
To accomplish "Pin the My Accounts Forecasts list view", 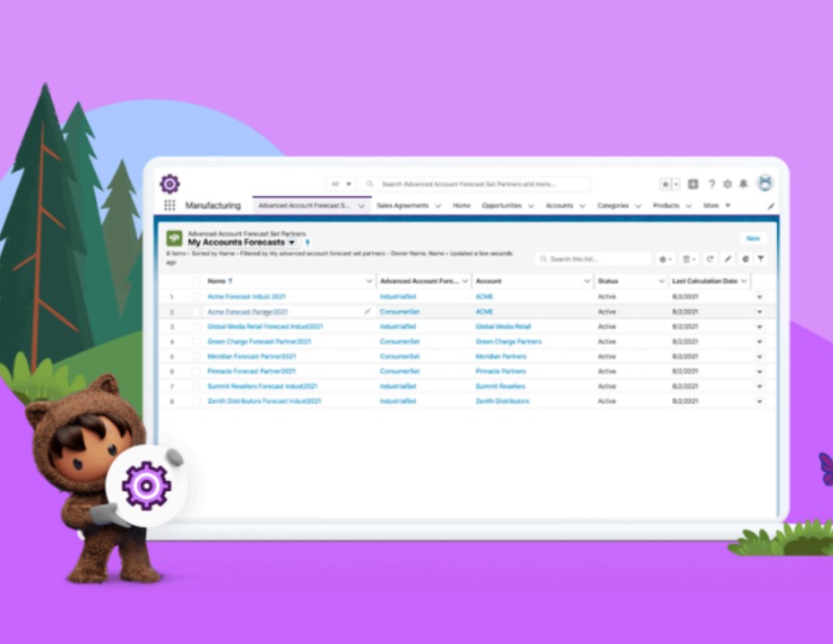I will (x=308, y=242).
